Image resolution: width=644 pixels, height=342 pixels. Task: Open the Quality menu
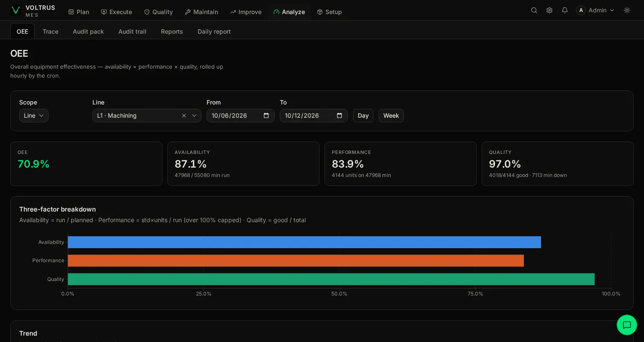click(x=158, y=12)
